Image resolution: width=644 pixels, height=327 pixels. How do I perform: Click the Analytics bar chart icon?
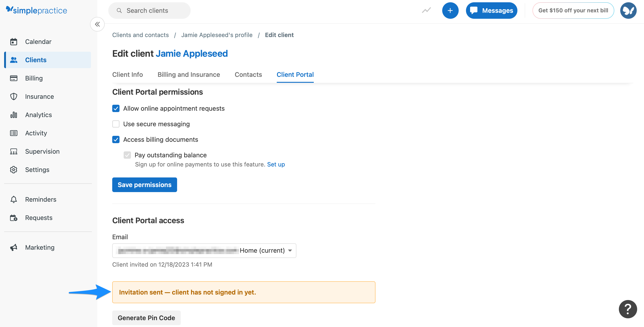click(x=13, y=115)
